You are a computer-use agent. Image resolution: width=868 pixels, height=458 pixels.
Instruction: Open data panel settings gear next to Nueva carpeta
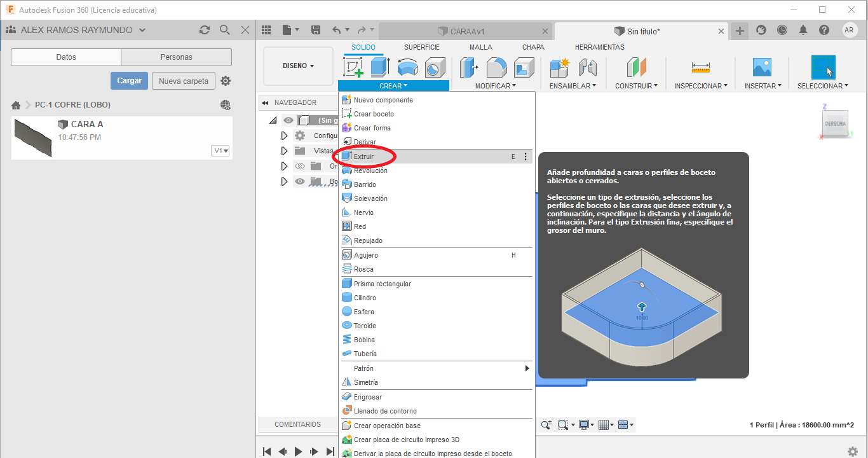coord(226,81)
